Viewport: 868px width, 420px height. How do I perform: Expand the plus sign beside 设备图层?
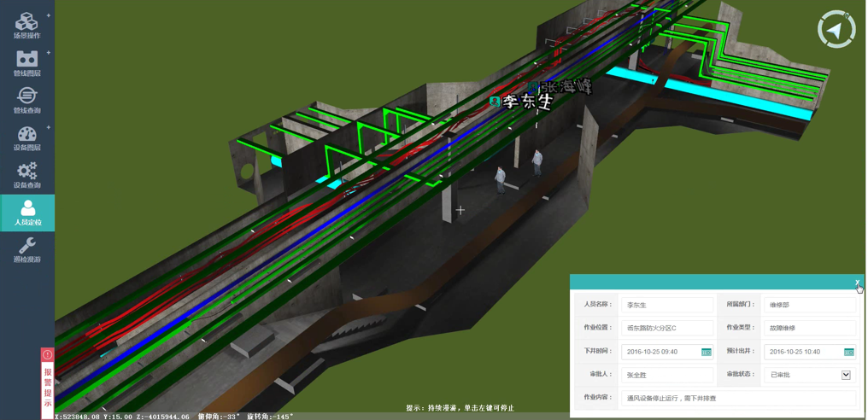coord(49,128)
